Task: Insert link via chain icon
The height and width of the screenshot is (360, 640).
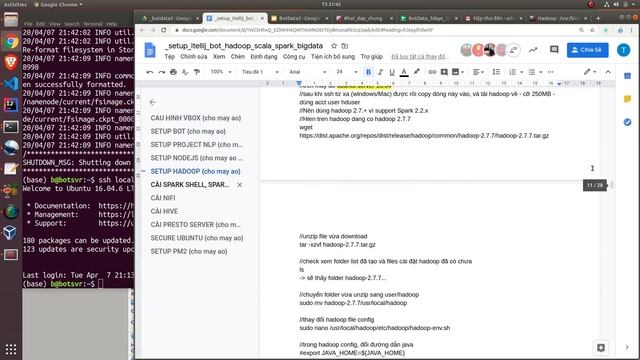Action: [x=432, y=72]
